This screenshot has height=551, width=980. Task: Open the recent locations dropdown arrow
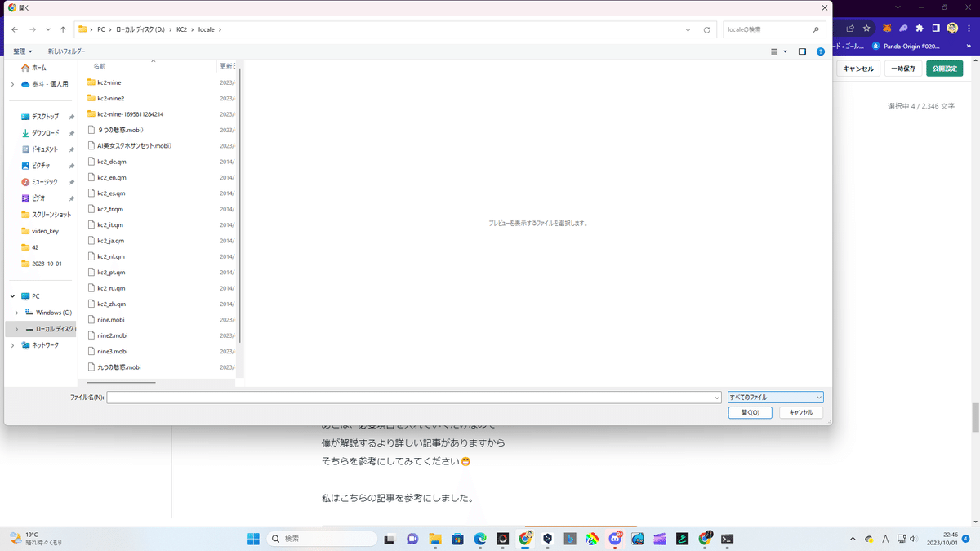[48, 29]
